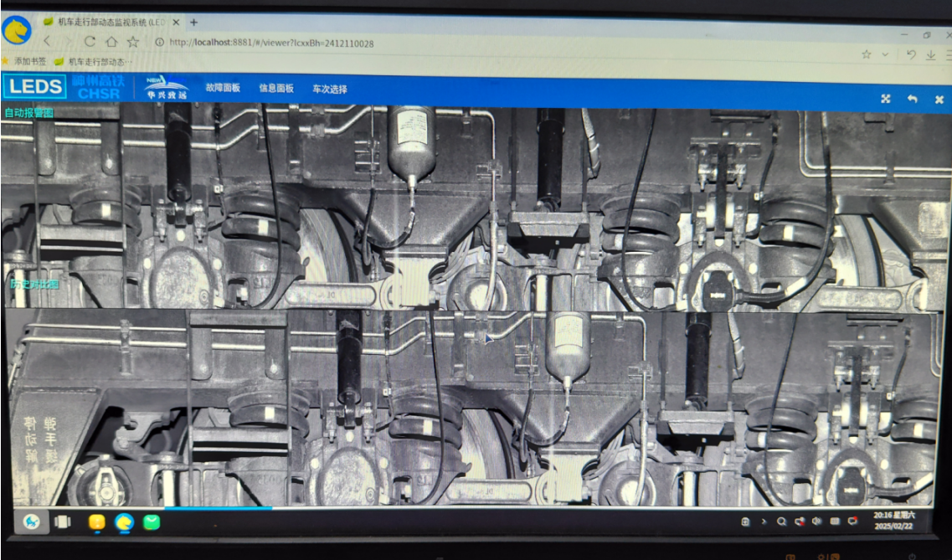This screenshot has height=560, width=952.
Task: Go to the browser home page icon
Action: click(x=111, y=42)
